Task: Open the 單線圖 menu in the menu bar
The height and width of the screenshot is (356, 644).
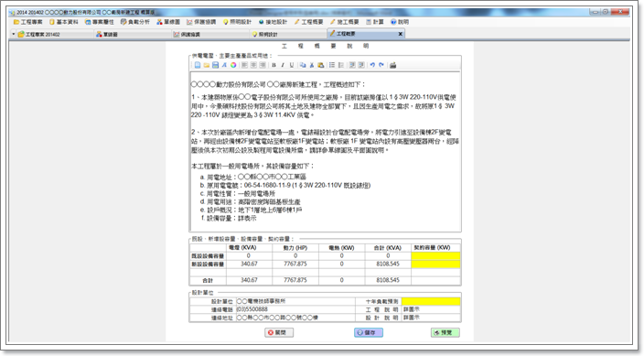Action: tap(168, 22)
